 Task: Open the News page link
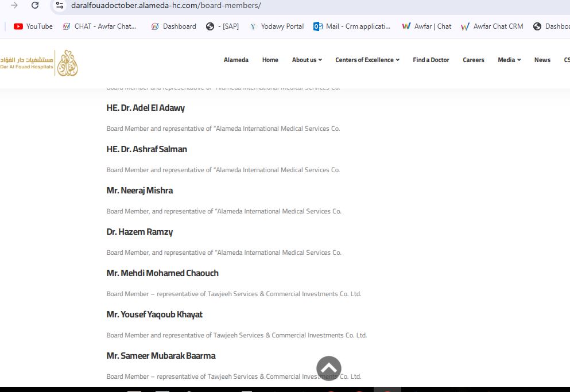tap(542, 60)
